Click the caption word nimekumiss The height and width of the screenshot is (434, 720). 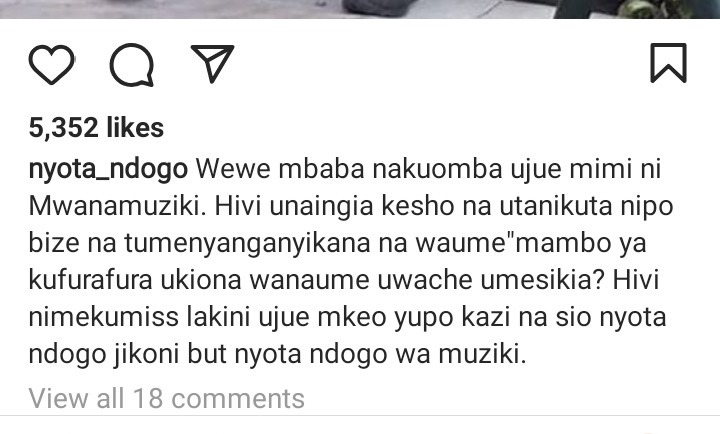(103, 317)
